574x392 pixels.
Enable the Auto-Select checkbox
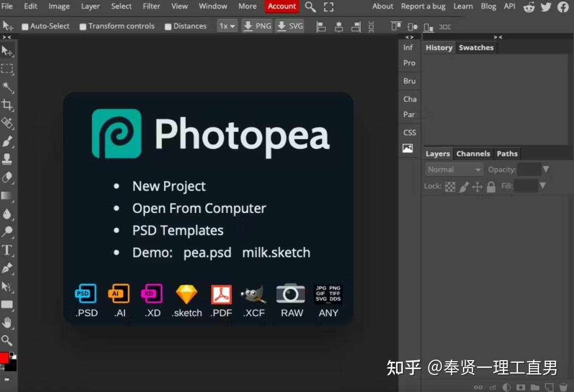point(25,27)
